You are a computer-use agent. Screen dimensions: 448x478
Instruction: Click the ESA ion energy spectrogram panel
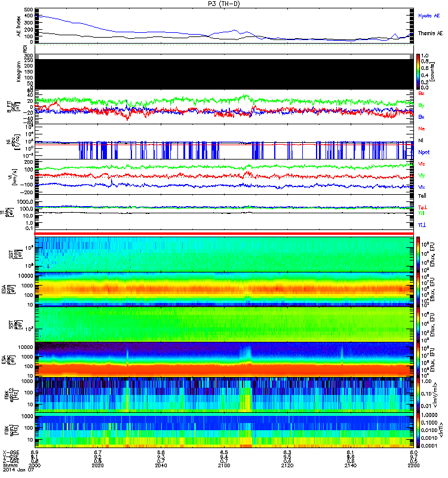(x=224, y=289)
